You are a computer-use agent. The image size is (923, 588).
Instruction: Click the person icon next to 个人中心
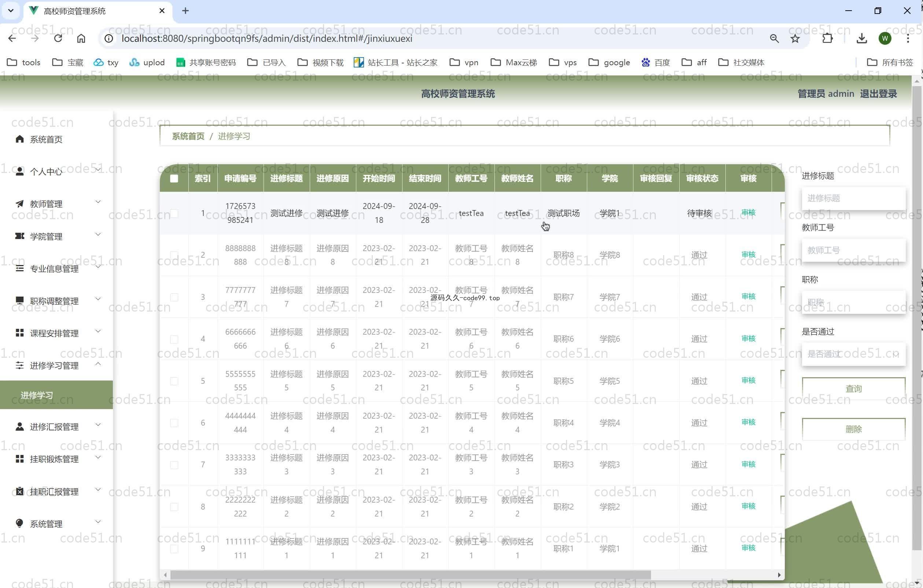tap(19, 171)
